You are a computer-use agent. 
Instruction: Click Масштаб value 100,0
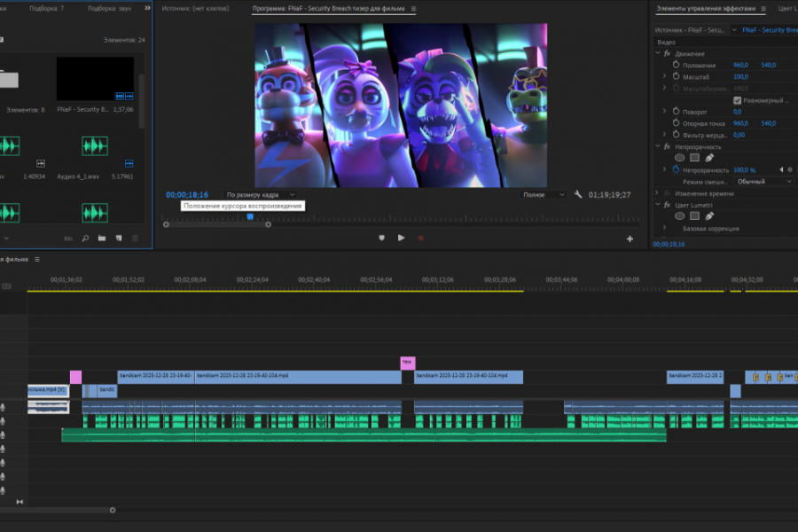click(x=740, y=77)
